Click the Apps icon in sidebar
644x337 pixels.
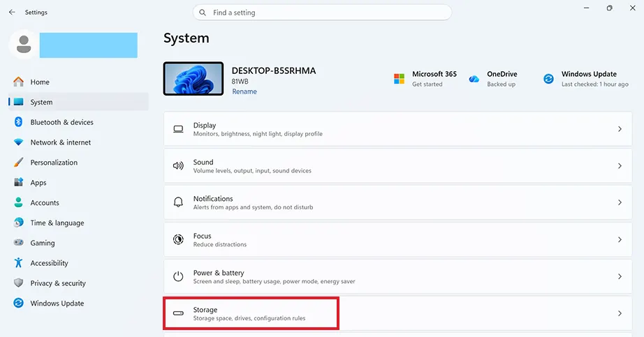click(x=18, y=182)
